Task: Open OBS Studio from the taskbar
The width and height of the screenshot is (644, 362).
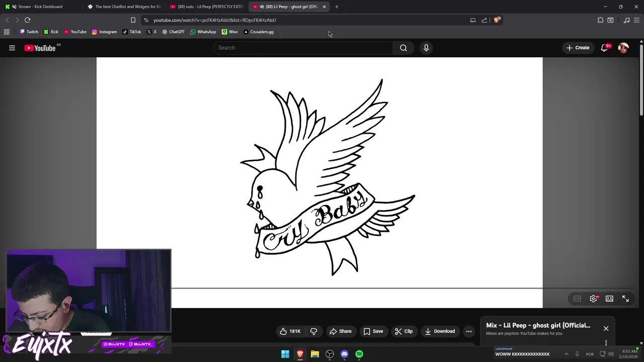Action: click(330, 354)
